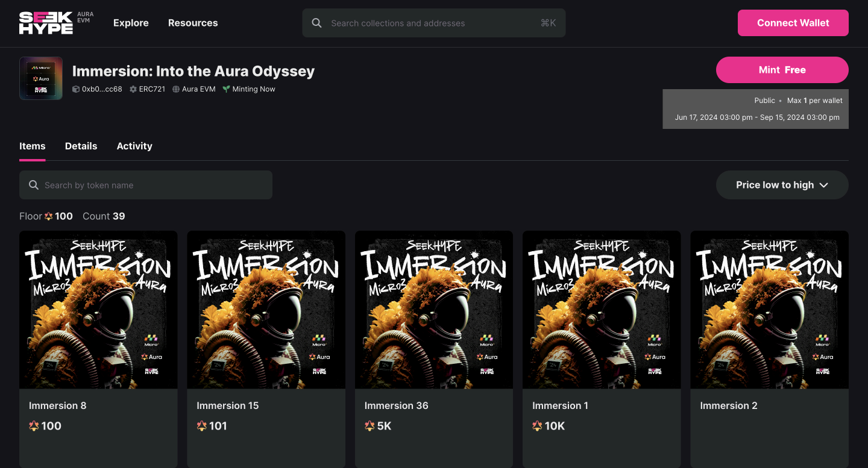Viewport: 868px width, 468px height.
Task: Click the ERC721 gear icon
Action: click(x=133, y=89)
